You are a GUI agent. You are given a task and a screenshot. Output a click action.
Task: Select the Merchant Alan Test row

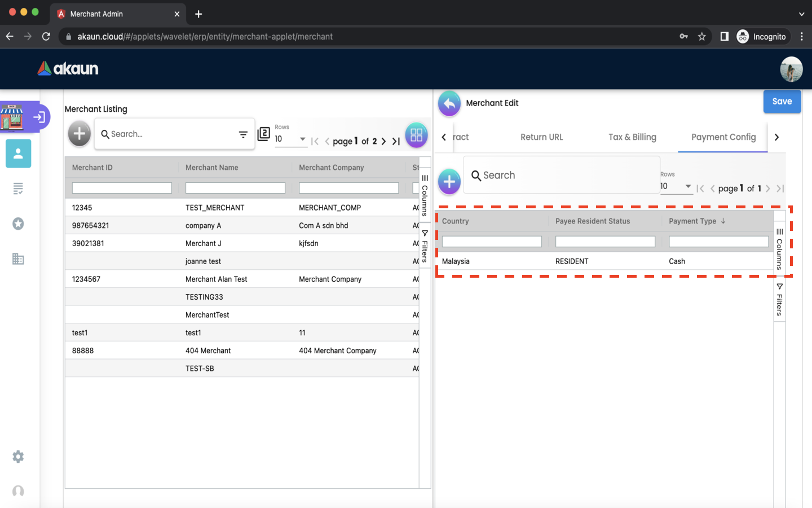217,279
